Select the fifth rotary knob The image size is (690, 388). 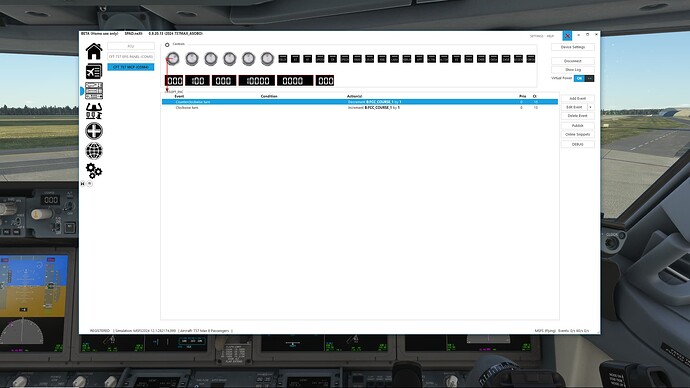[x=249, y=59]
